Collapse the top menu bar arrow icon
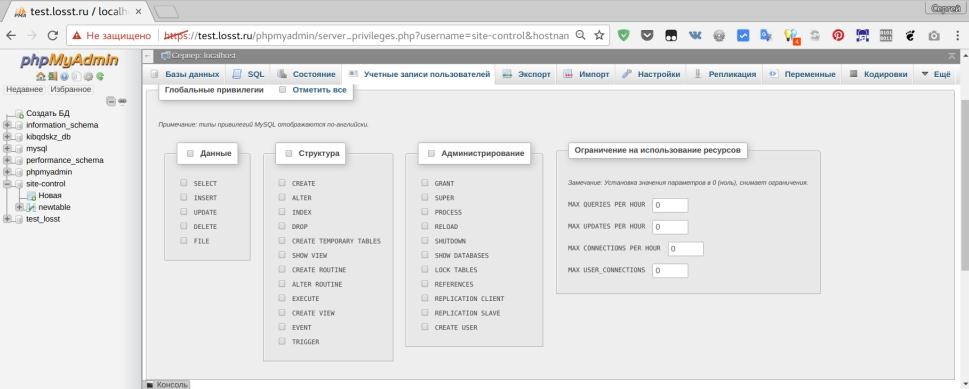 click(952, 56)
